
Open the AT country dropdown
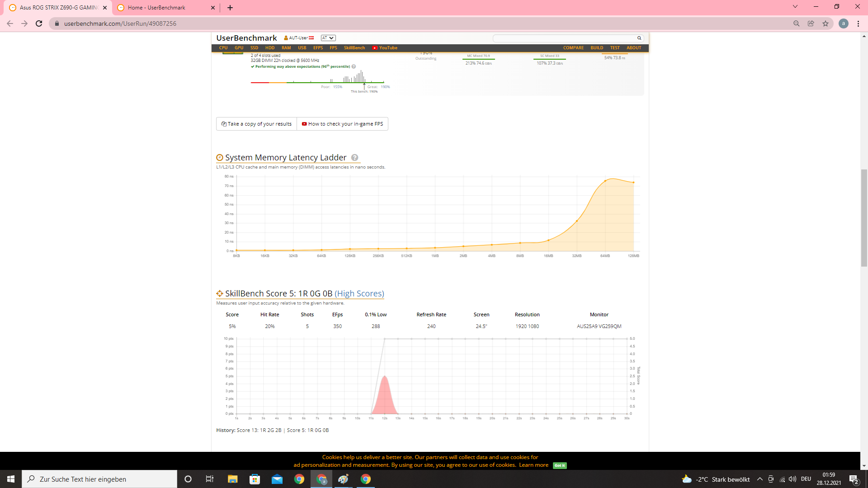tap(328, 38)
